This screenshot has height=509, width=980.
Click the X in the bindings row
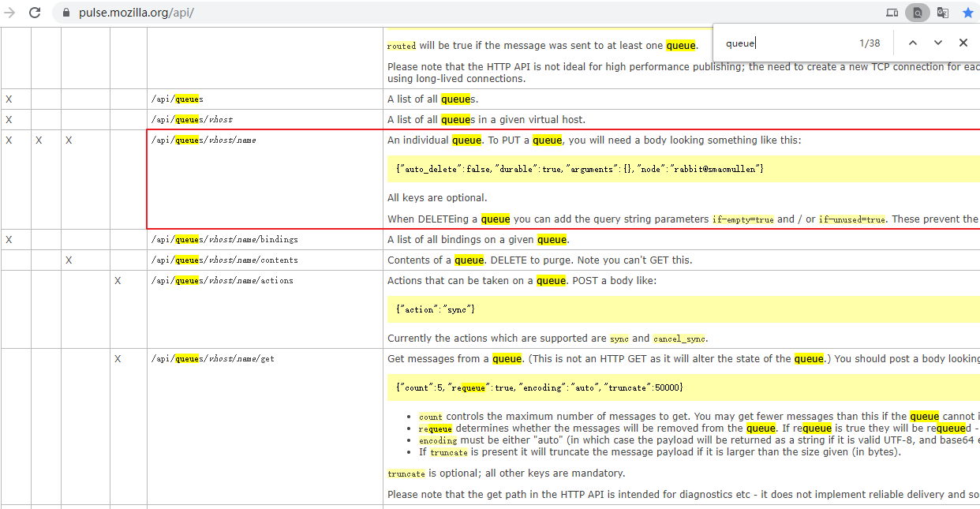click(9, 239)
